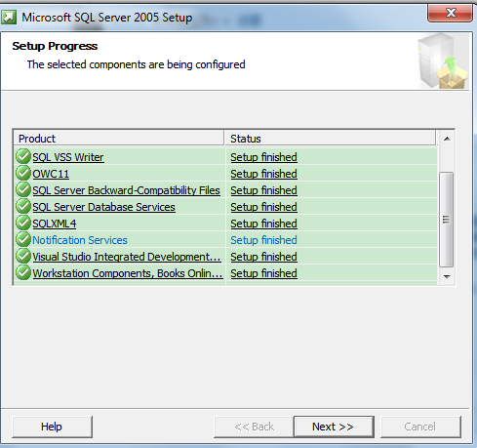Screen dimensions: 477x448
Task: Click check icon next to Notification Services
Action: (23, 239)
